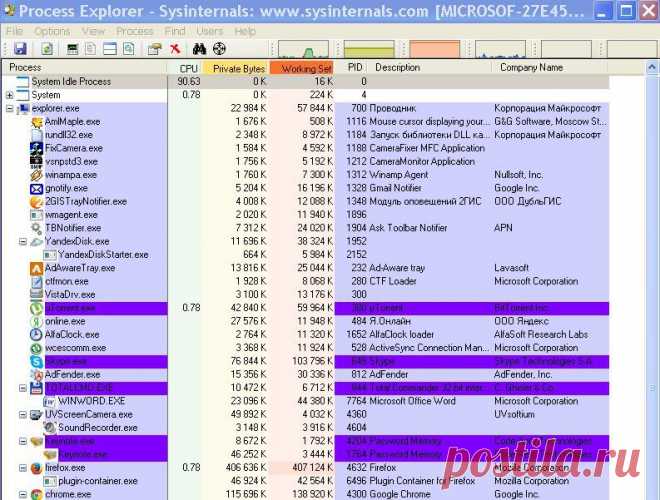660x500 pixels.
Task: Open the View menu
Action: pyautogui.click(x=93, y=31)
